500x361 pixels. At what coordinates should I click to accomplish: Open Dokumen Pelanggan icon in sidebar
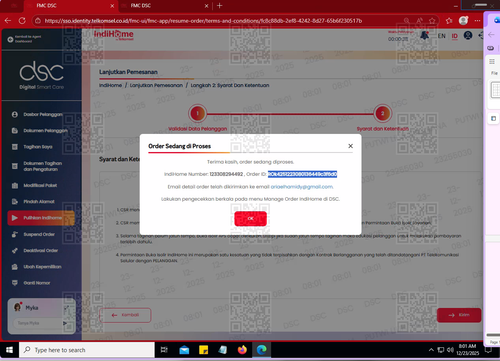(15, 130)
